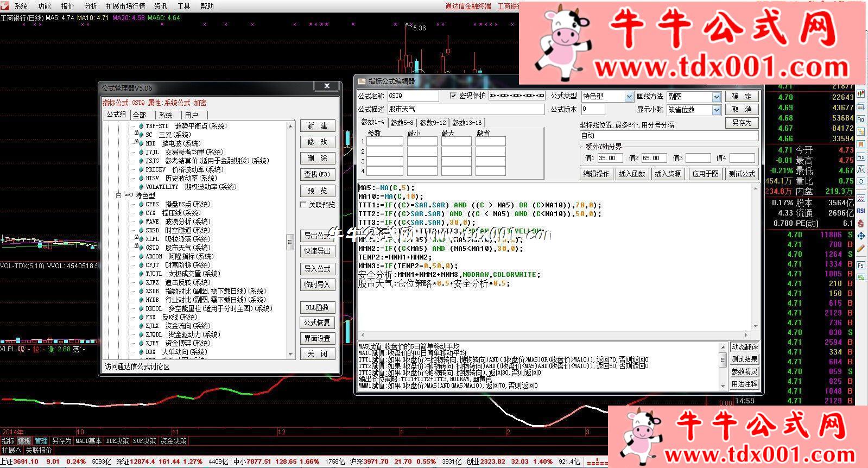868x468 pixels.
Task: Open the 显示小数 dropdown showing 缺省位数
Action: click(x=717, y=110)
